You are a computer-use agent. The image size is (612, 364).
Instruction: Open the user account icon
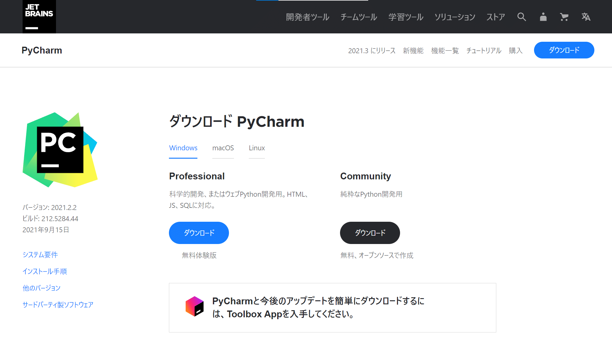[x=543, y=17]
